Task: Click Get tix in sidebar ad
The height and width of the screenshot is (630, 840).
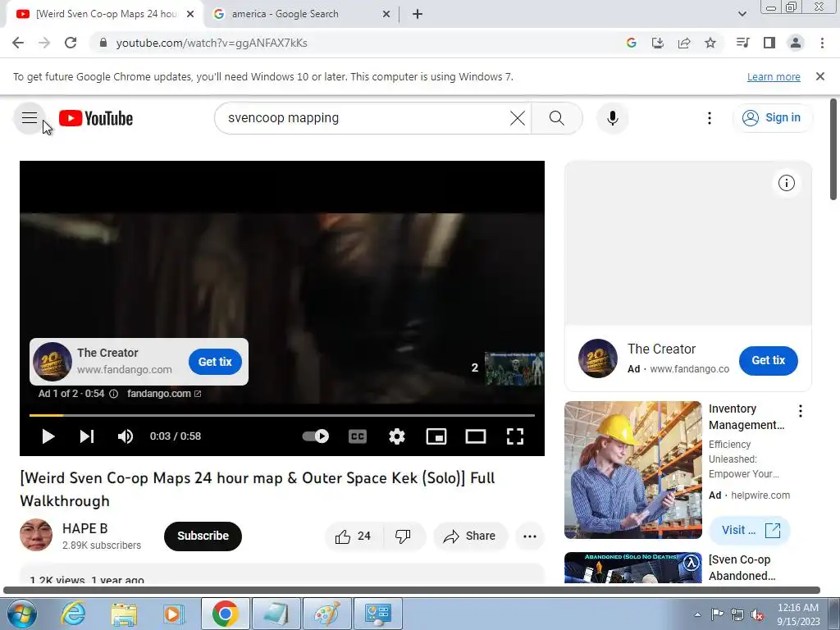Action: (x=768, y=361)
